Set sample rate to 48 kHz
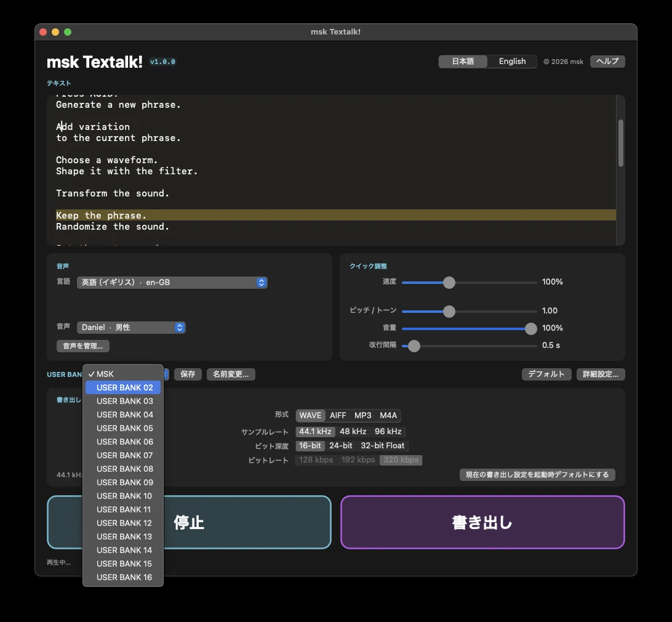 click(x=353, y=432)
